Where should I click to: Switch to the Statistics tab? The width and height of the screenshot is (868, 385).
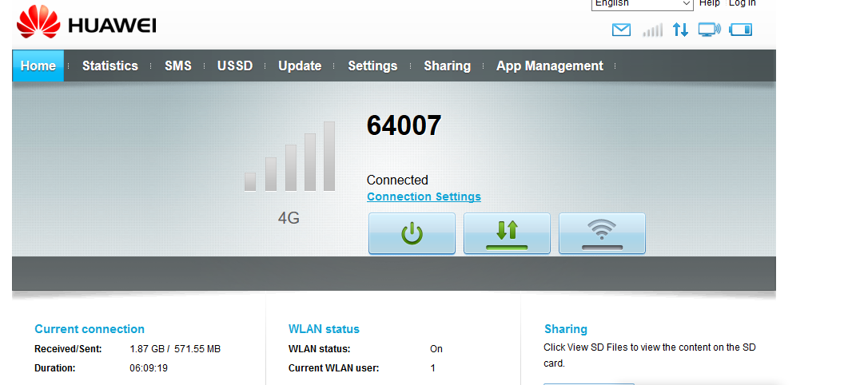coord(110,65)
